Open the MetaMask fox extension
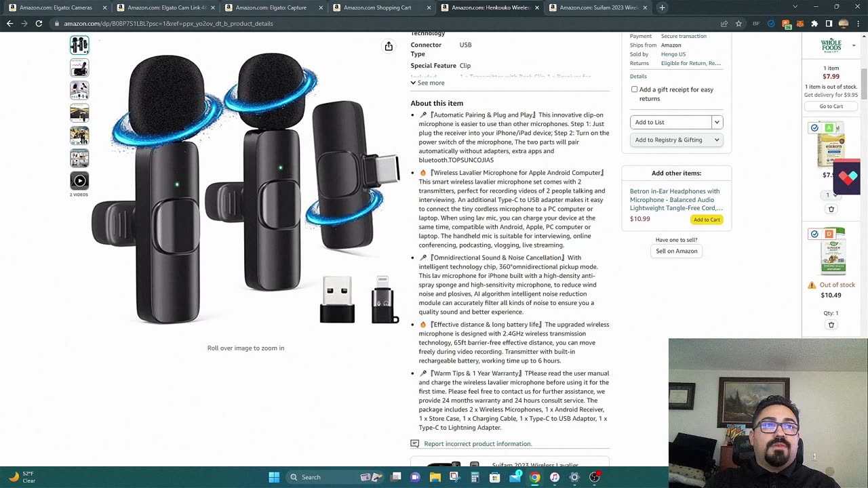This screenshot has height=488, width=868. pos(800,24)
